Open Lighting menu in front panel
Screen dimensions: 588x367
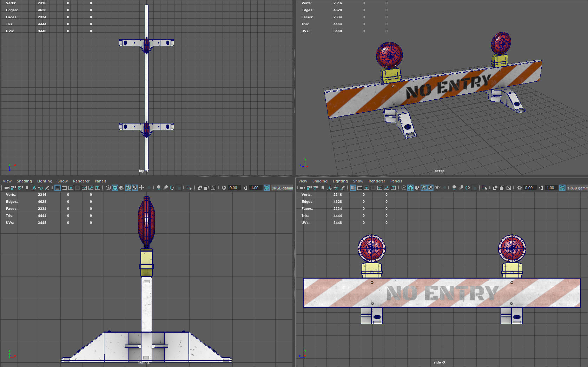pyautogui.click(x=45, y=181)
